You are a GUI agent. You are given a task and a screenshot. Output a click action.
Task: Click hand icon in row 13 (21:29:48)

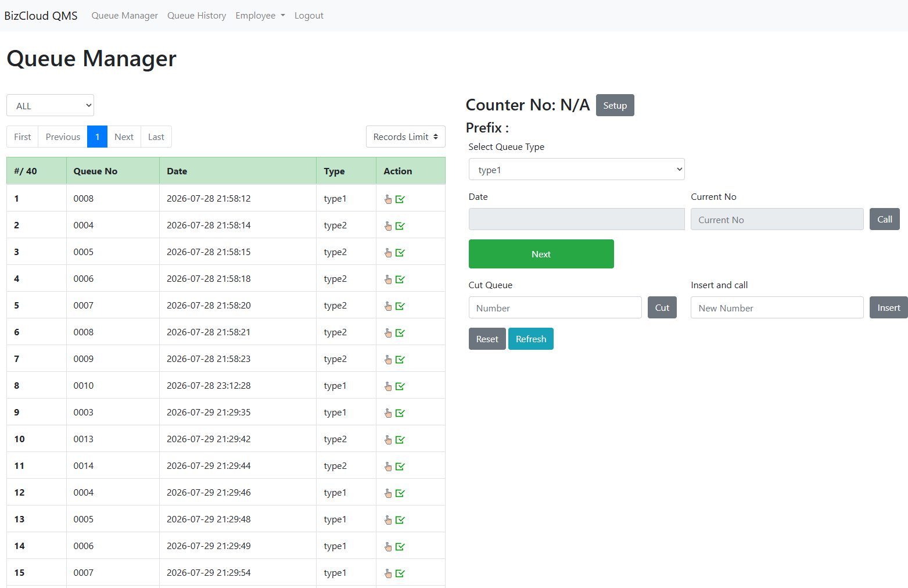[x=388, y=520]
